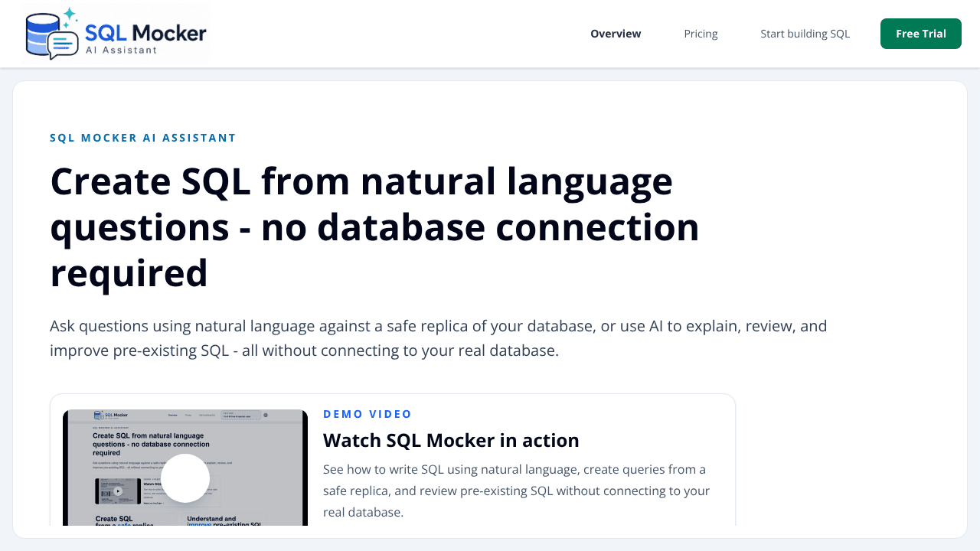This screenshot has width=980, height=551.
Task: Open the demo video thumbnail
Action: tap(185, 468)
